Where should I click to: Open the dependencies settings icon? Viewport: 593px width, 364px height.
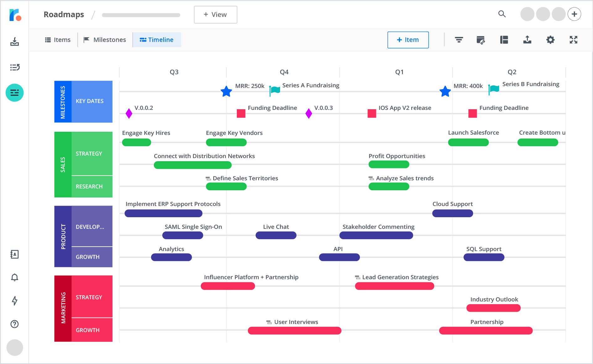coord(481,40)
